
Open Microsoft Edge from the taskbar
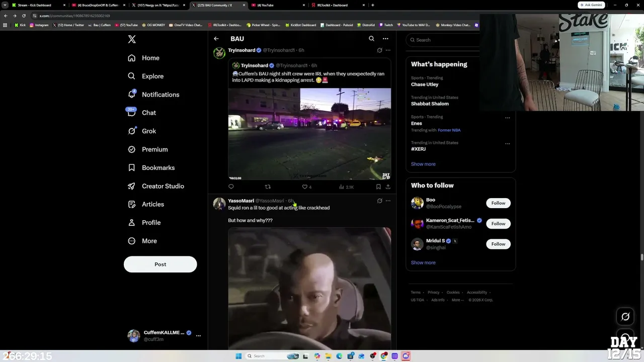pos(339,356)
